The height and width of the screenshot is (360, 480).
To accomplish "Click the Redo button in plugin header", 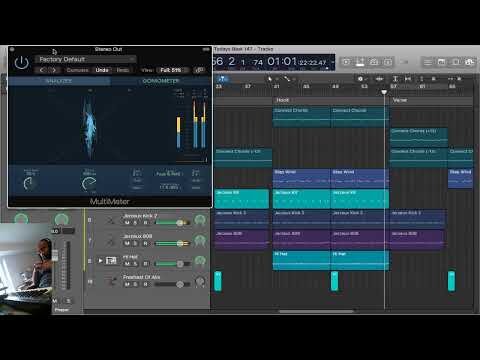I will [122, 70].
